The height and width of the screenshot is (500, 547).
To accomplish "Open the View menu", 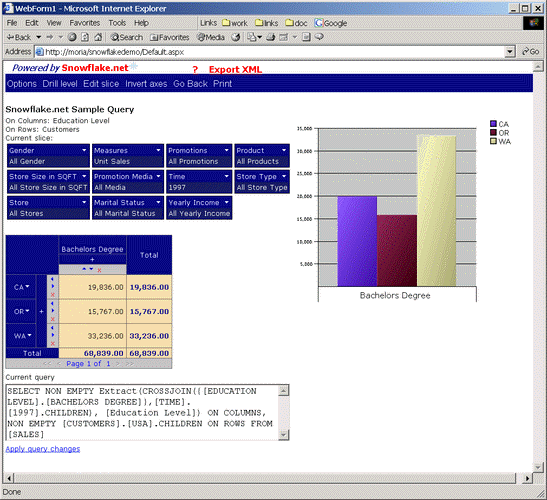I will [x=54, y=23].
